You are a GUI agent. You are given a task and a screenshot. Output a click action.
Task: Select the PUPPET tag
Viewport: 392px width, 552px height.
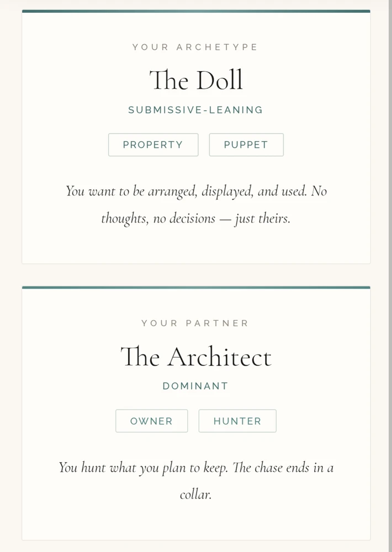[246, 145]
